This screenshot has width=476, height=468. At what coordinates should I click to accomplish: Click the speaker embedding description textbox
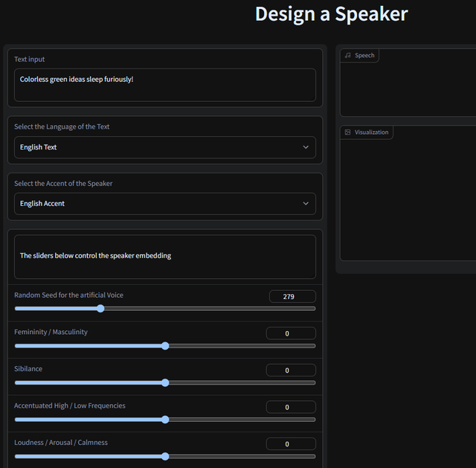pyautogui.click(x=164, y=256)
